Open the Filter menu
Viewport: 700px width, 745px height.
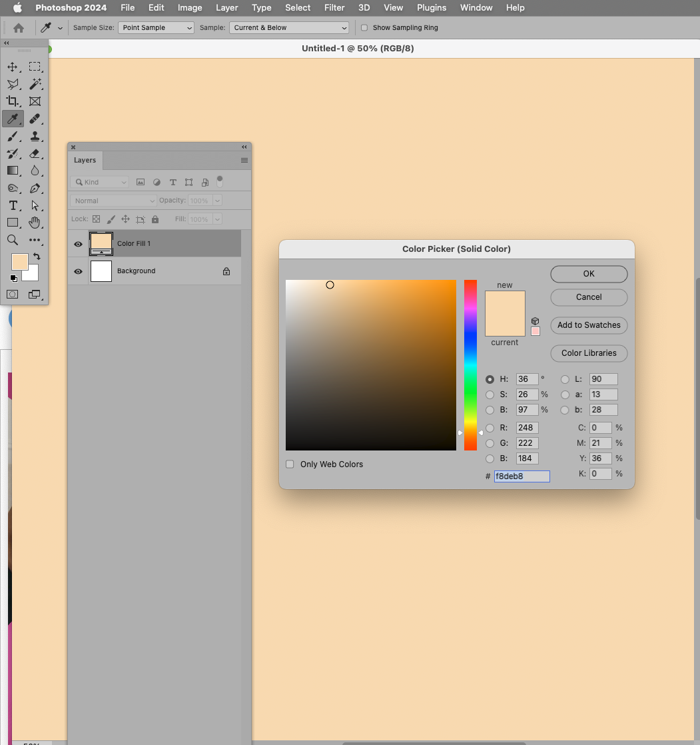pyautogui.click(x=334, y=7)
